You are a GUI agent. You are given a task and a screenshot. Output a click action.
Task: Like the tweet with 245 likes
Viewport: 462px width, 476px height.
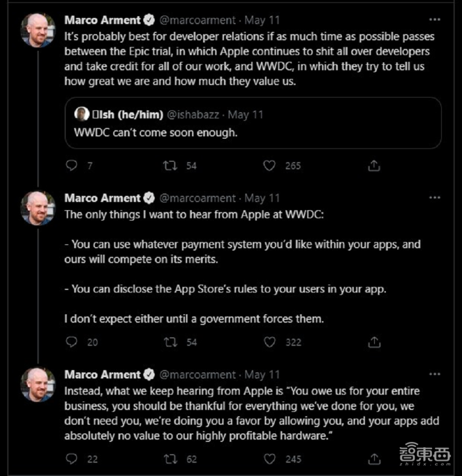pos(270,459)
